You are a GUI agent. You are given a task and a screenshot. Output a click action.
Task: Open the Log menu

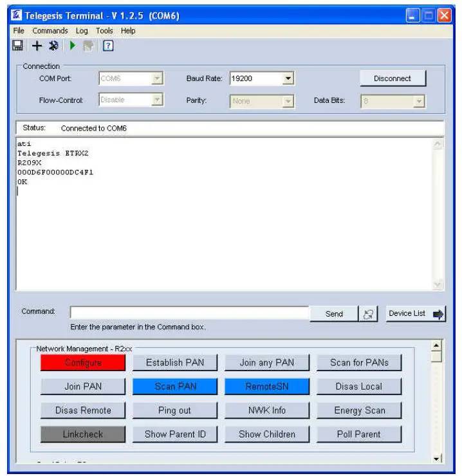pos(82,31)
